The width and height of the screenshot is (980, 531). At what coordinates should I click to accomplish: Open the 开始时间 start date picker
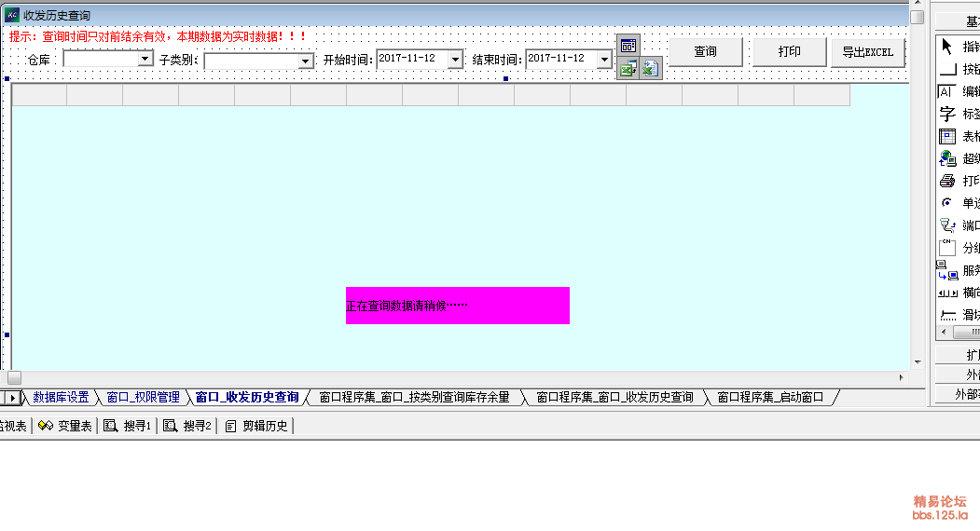(x=455, y=60)
